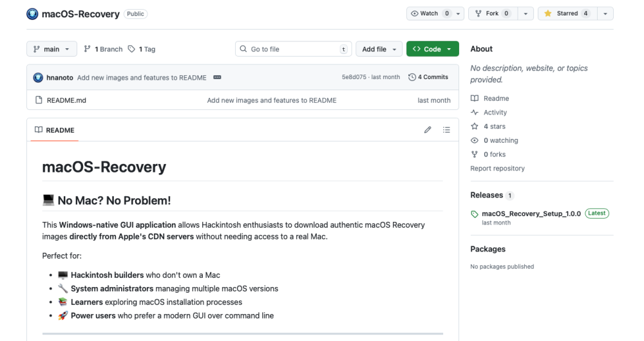The width and height of the screenshot is (644, 341).
Task: Click the README.md file icon
Action: tap(39, 100)
